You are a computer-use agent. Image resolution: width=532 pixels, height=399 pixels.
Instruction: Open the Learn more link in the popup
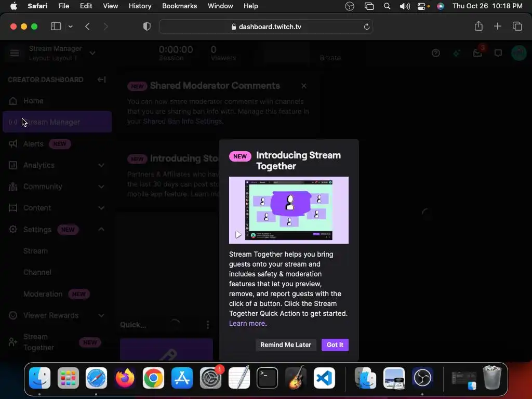[247, 323]
